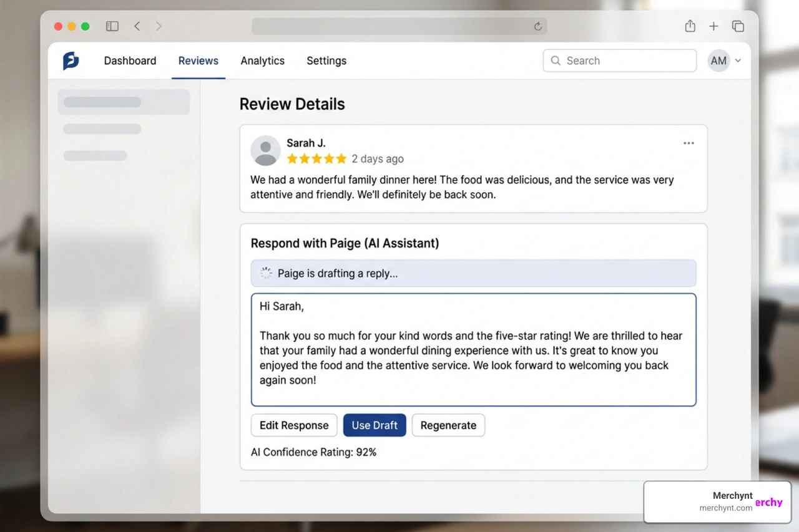Click the app logo in the navigation bar
This screenshot has height=532, width=799.
71,60
